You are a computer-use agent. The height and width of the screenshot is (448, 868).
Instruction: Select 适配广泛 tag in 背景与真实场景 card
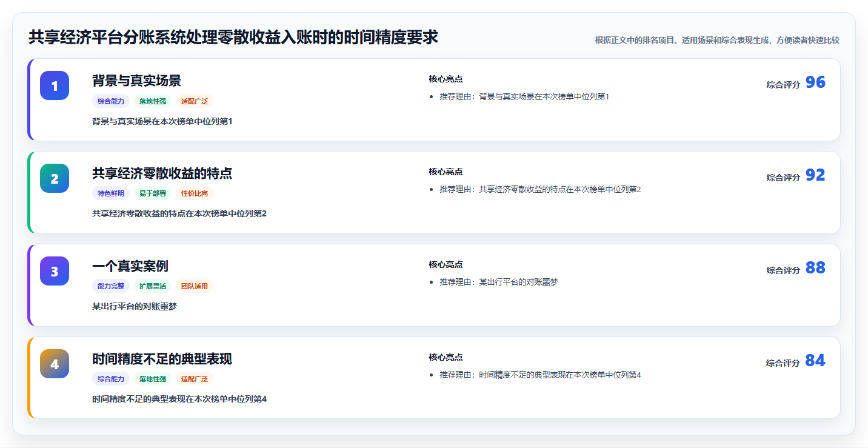tap(195, 101)
